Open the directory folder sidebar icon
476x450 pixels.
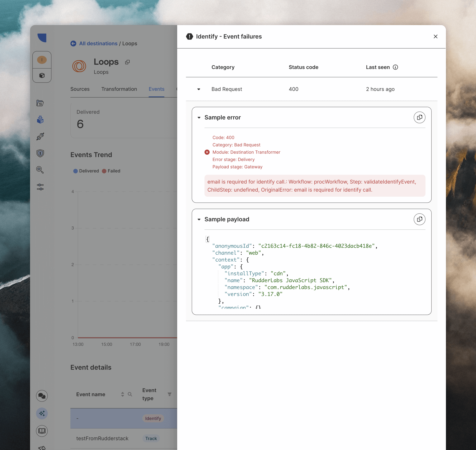[x=40, y=103]
